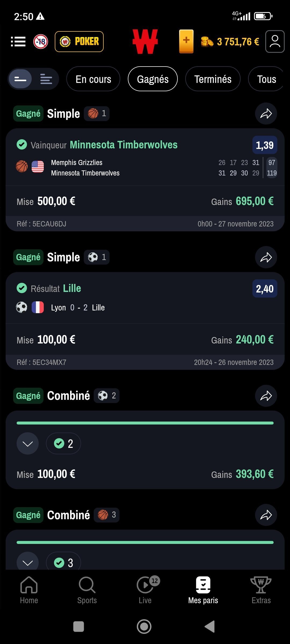Share the Lille winning bet
The width and height of the screenshot is (290, 644).
click(x=266, y=257)
